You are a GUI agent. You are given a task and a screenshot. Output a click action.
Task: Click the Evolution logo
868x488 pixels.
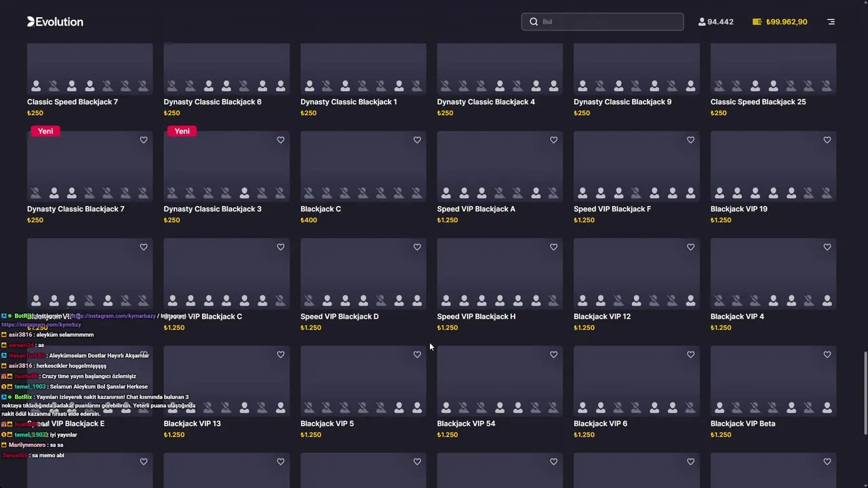point(55,22)
